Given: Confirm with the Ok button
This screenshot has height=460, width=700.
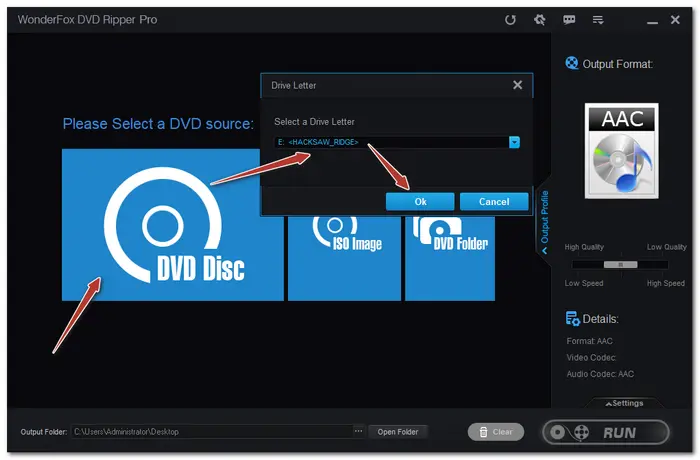Looking at the screenshot, I should [420, 202].
